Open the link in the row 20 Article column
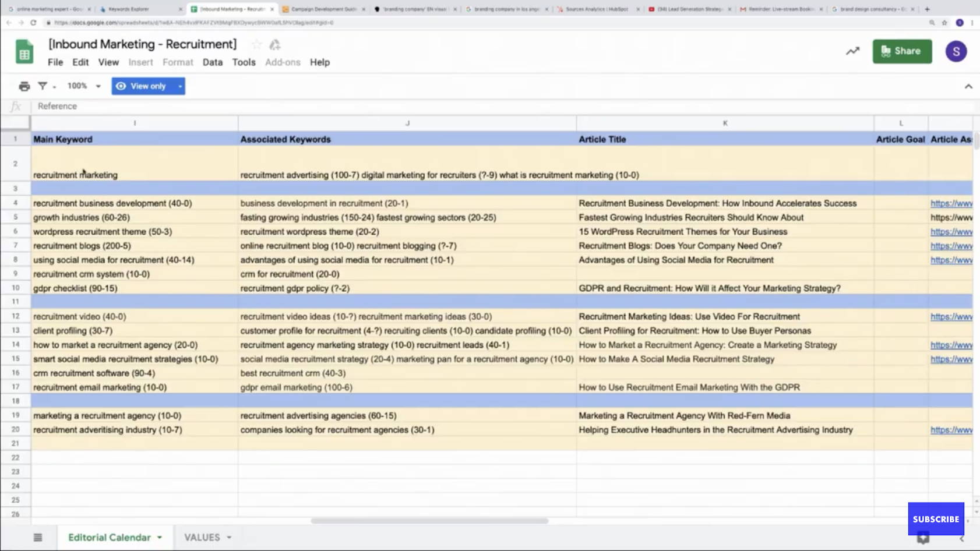This screenshot has height=551, width=980. [951, 430]
